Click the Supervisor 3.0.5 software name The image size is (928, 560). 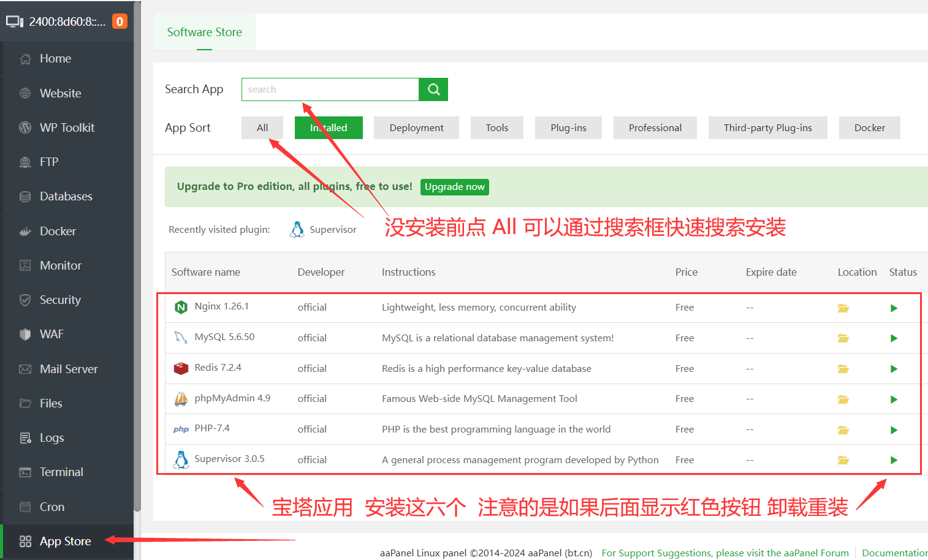pyautogui.click(x=229, y=459)
